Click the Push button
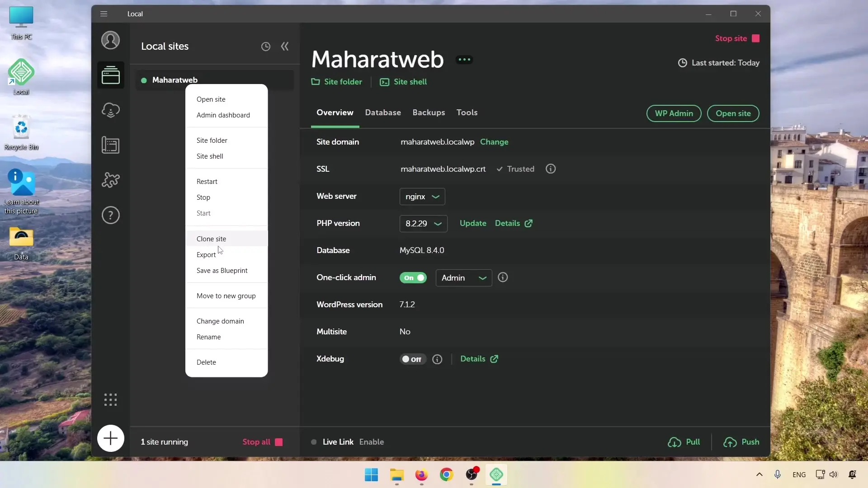Screen dimensions: 868x488 741,442
